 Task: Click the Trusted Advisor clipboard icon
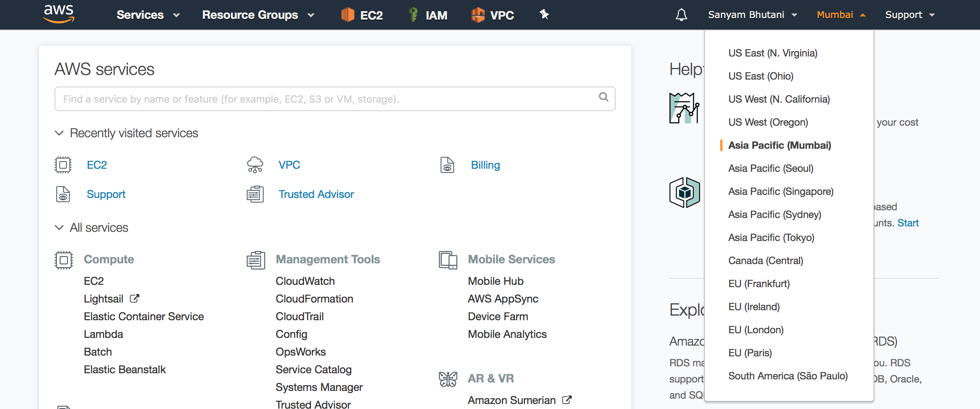click(x=255, y=194)
